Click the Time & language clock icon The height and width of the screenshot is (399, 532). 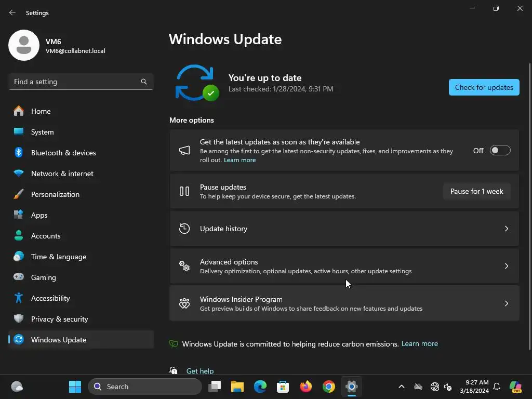point(19,257)
